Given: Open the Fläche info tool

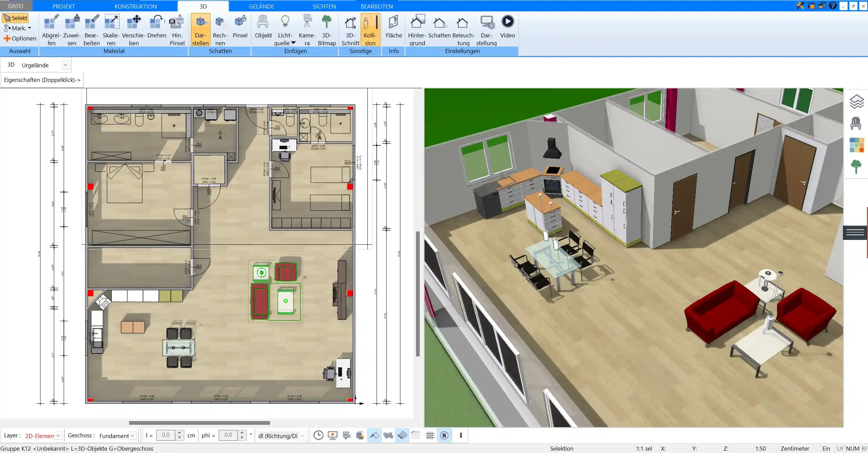Looking at the screenshot, I should pyautogui.click(x=394, y=27).
